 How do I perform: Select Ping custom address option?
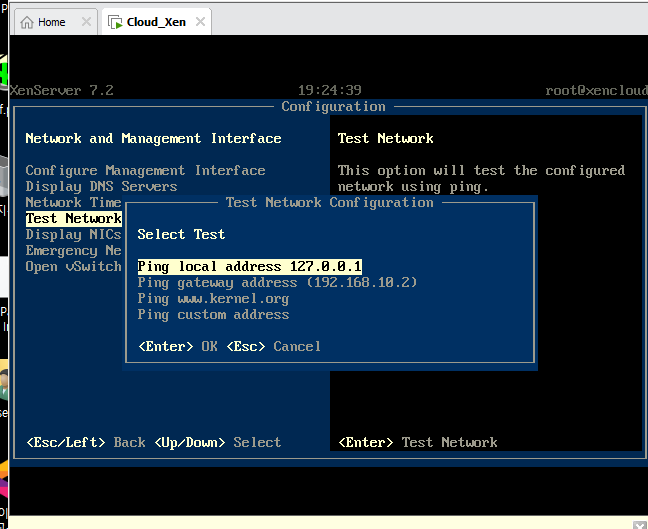pyautogui.click(x=213, y=315)
